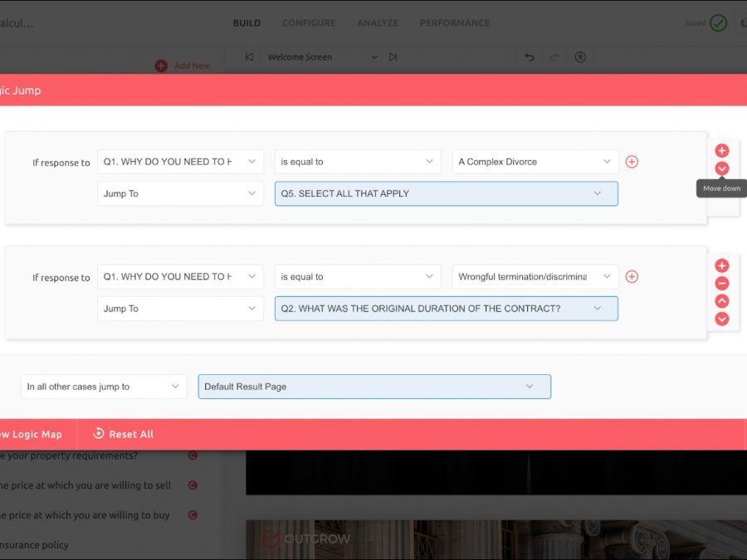The width and height of the screenshot is (747, 560).
Task: Click the green Saved checkmark icon
Action: [x=718, y=23]
